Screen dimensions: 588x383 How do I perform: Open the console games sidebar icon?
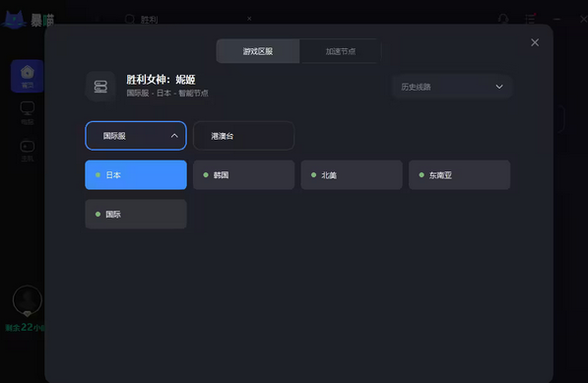28,150
